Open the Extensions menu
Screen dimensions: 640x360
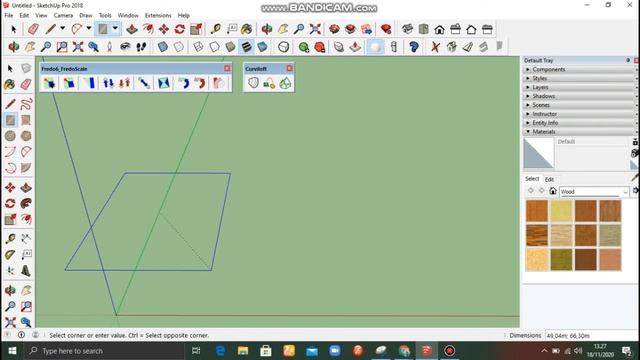coord(158,15)
